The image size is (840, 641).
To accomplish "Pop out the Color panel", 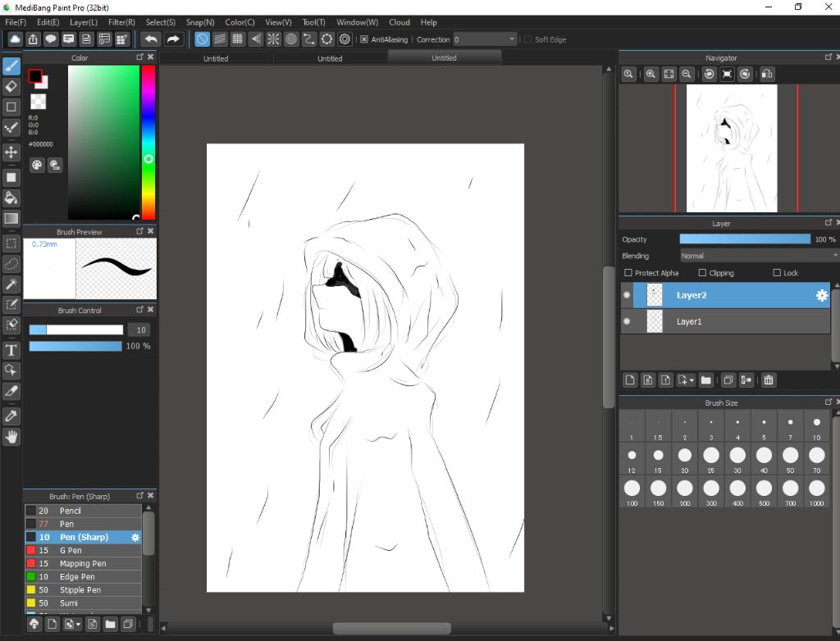I will tap(139, 57).
